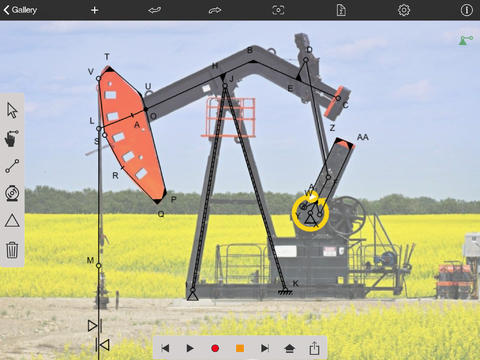Tap the upper slider constraint symbol
This screenshot has width=480, height=360.
(95, 326)
